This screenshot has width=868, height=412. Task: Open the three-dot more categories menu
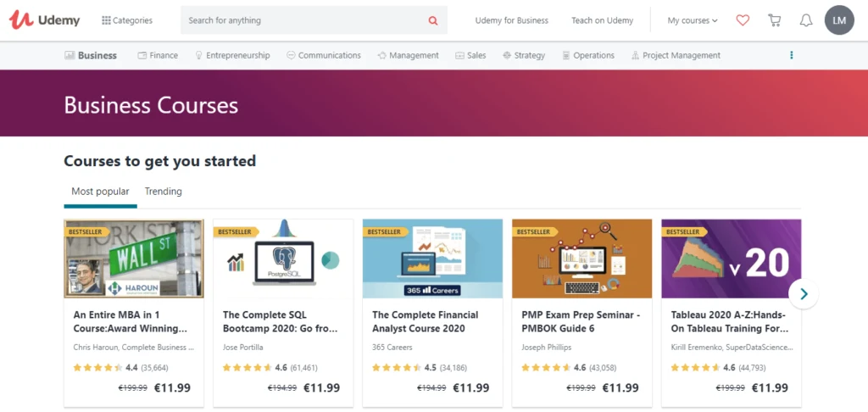coord(792,55)
